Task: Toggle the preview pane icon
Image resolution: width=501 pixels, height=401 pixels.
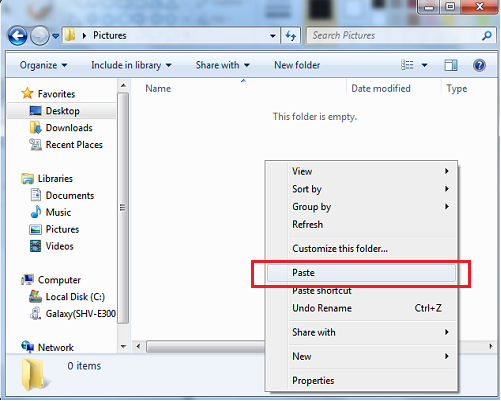Action: [451, 65]
